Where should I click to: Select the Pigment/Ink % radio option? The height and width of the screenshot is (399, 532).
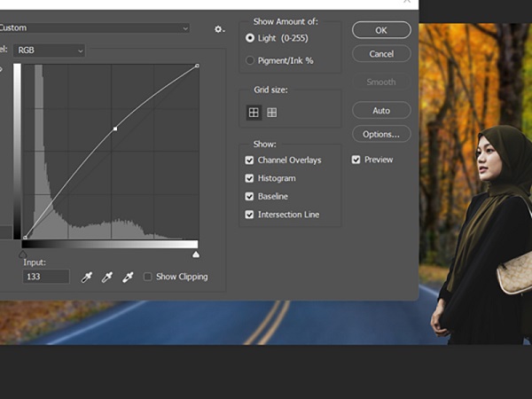[x=250, y=60]
